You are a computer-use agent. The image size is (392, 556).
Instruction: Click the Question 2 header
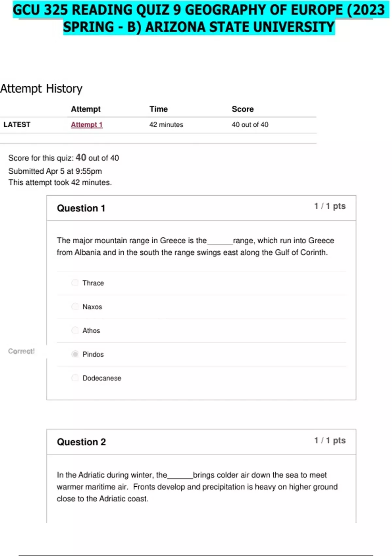[81, 442]
